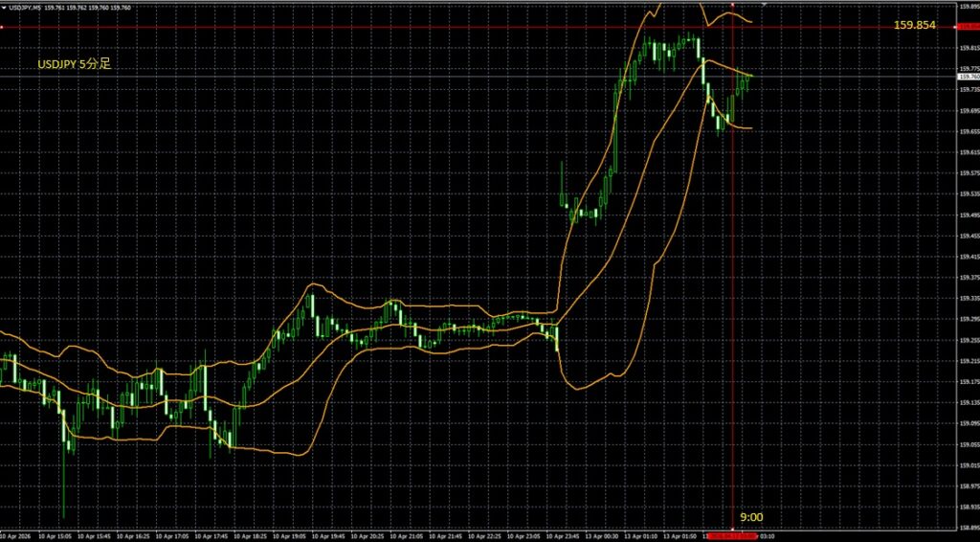Select the chart shift triangle marker at top
The width and height of the screenshot is (980, 542).
764,5
